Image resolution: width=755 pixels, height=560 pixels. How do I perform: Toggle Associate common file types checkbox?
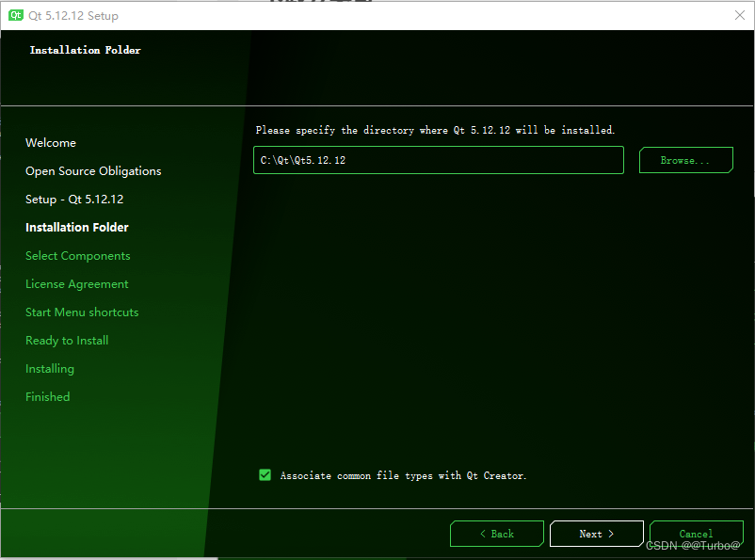click(265, 475)
